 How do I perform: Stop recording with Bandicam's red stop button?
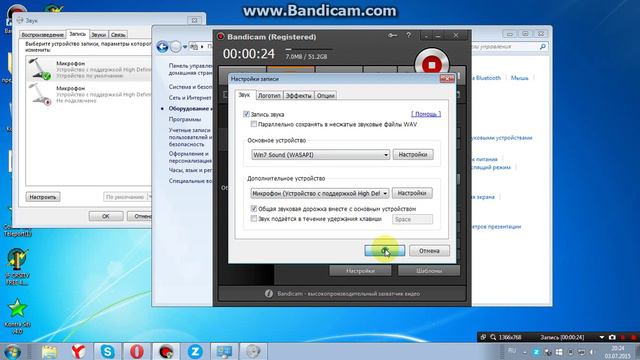pyautogui.click(x=431, y=64)
